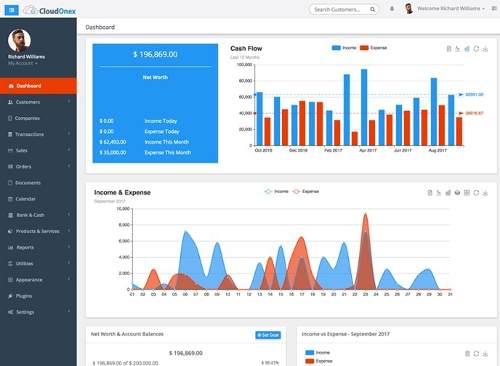Open the Settings menu item
Screen dimensions: 500x366
[38, 312]
